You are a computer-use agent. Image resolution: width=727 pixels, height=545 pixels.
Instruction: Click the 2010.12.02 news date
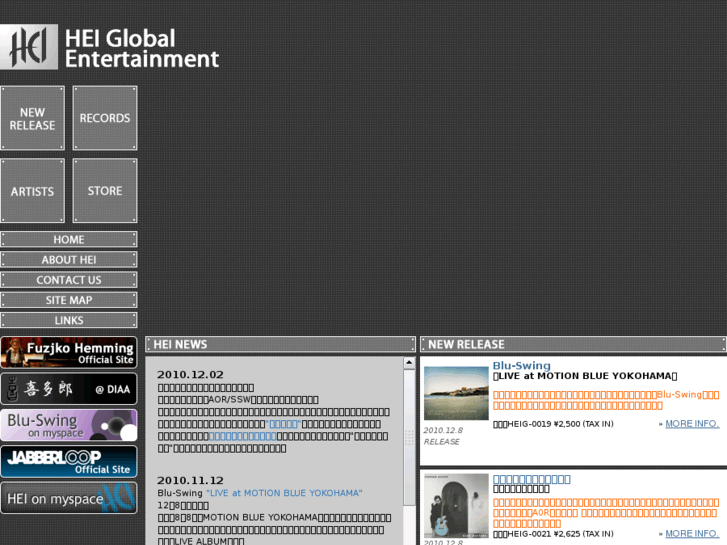click(190, 375)
